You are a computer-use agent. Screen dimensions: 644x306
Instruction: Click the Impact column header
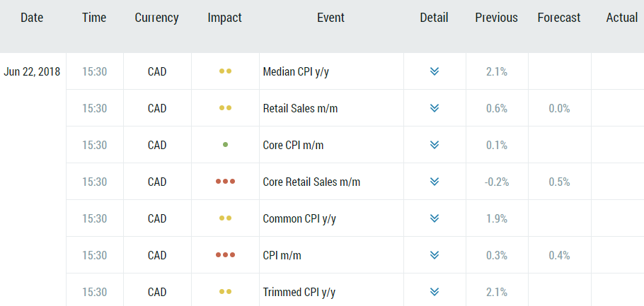pyautogui.click(x=225, y=18)
